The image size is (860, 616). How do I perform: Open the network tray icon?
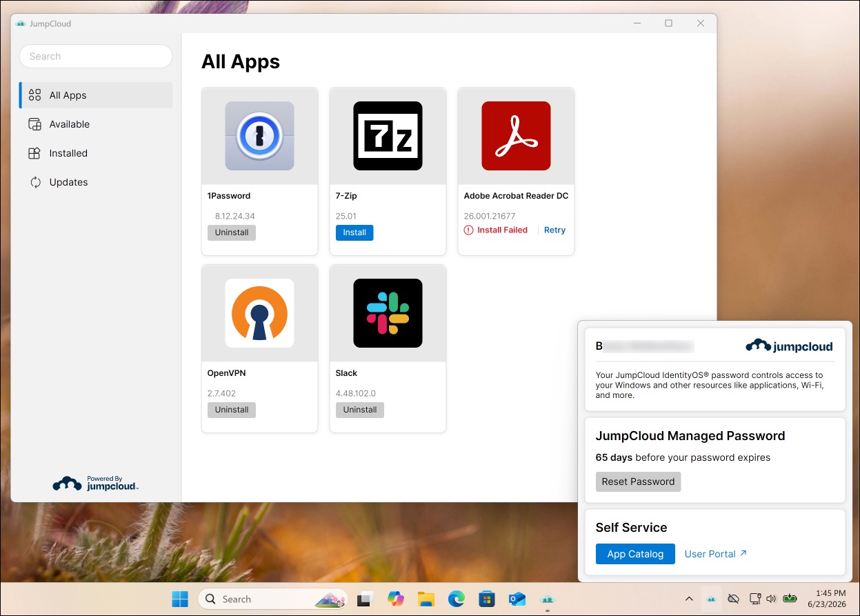(755, 599)
